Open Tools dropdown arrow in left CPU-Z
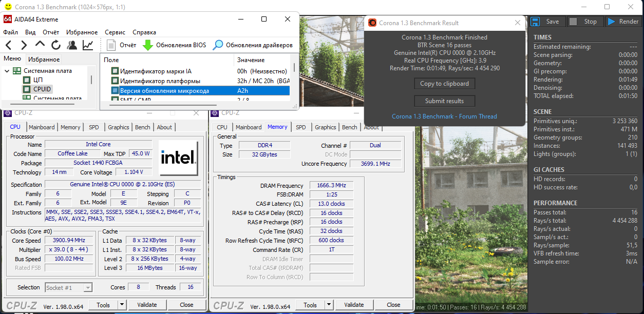The image size is (644, 314). 122,305
